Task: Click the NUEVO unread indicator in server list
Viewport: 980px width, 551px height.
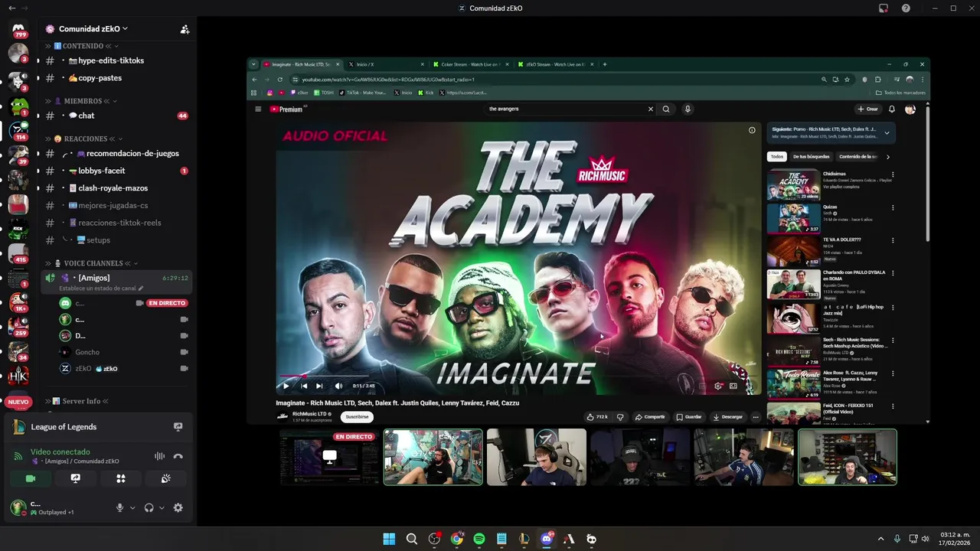Action: point(18,402)
